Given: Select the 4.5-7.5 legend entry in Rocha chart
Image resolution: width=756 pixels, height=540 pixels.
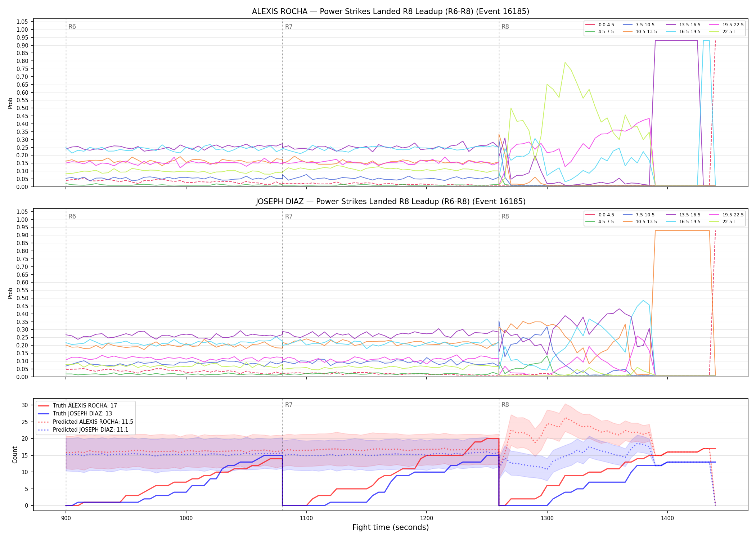Looking at the screenshot, I should pos(600,32).
